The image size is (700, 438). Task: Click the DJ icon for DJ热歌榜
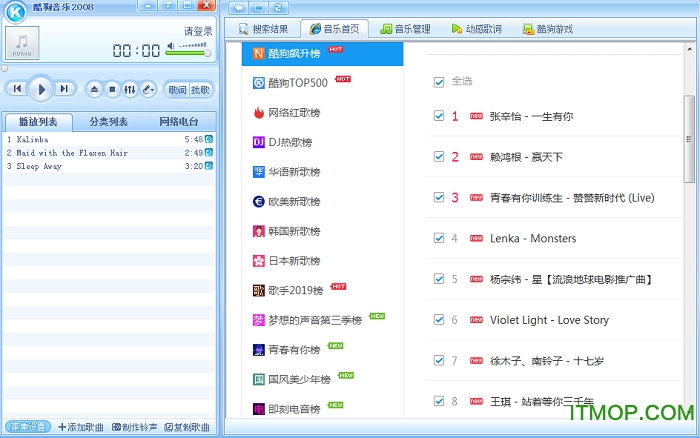click(258, 142)
